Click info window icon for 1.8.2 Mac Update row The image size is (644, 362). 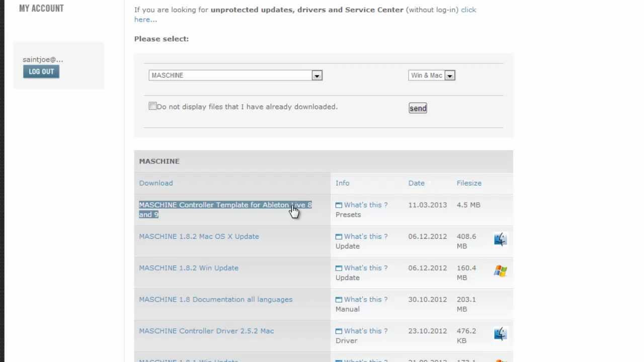click(x=339, y=237)
